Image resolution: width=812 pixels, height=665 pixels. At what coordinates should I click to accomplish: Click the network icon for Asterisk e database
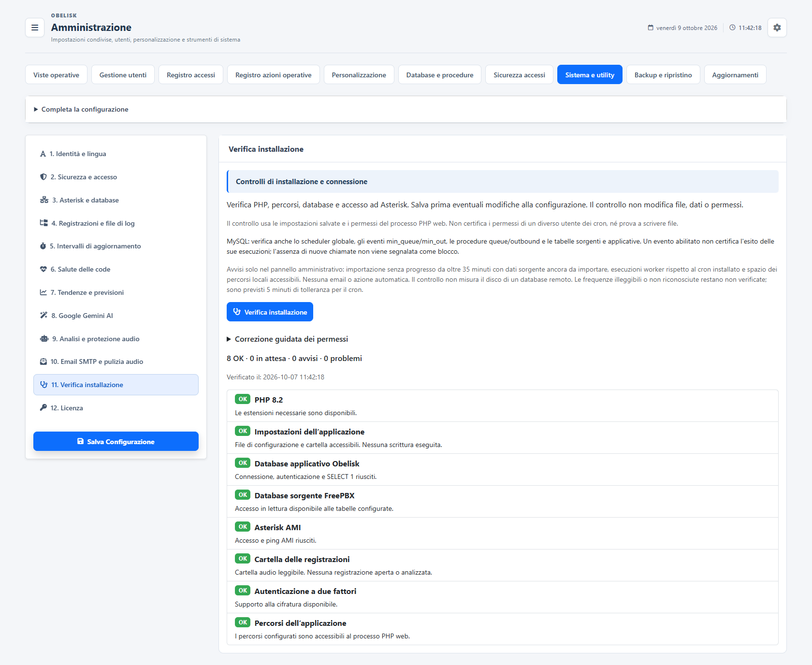coord(44,200)
